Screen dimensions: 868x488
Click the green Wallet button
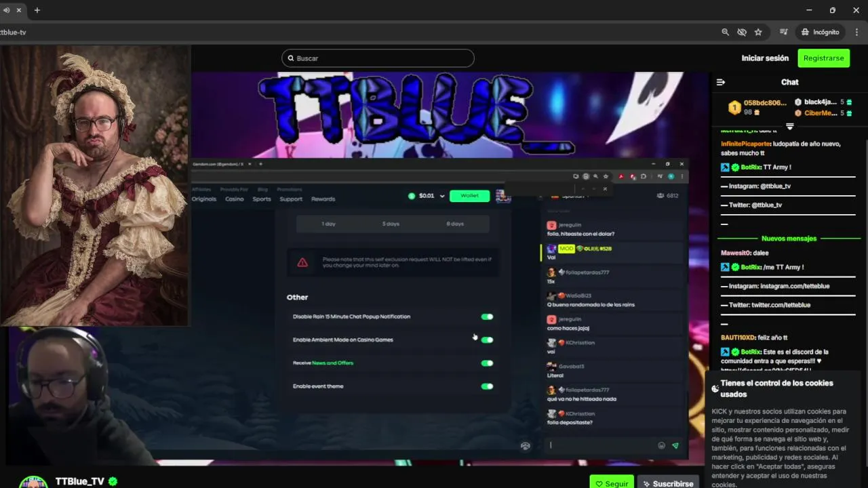pyautogui.click(x=470, y=196)
